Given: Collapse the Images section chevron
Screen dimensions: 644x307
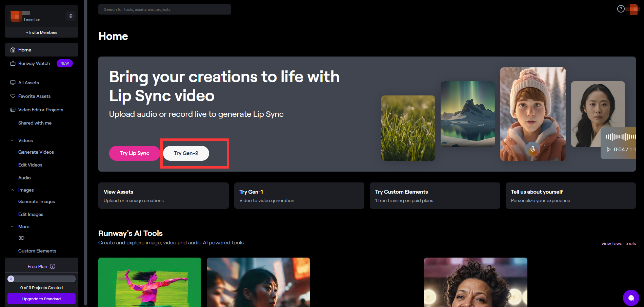Looking at the screenshot, I should click(12, 190).
